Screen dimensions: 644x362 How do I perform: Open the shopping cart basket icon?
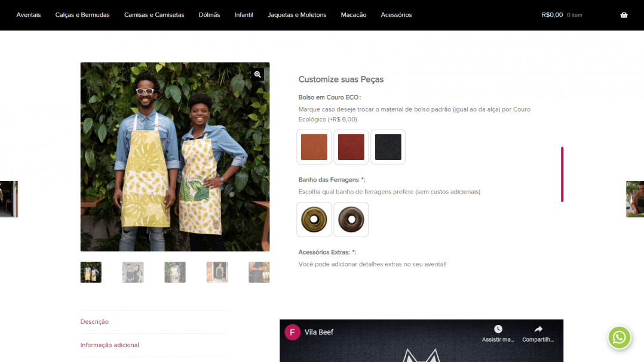[624, 15]
